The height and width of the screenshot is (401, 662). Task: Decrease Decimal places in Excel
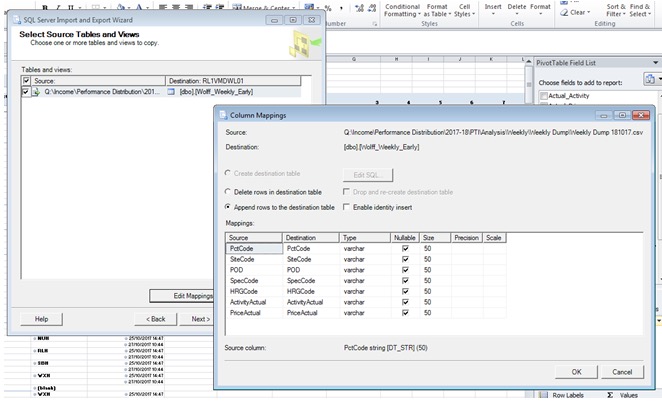372,8
